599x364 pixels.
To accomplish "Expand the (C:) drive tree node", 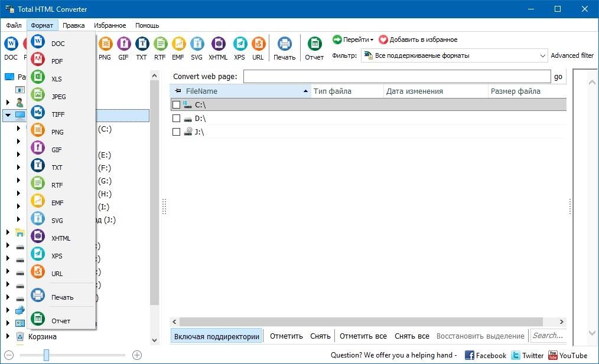I will click(18, 129).
